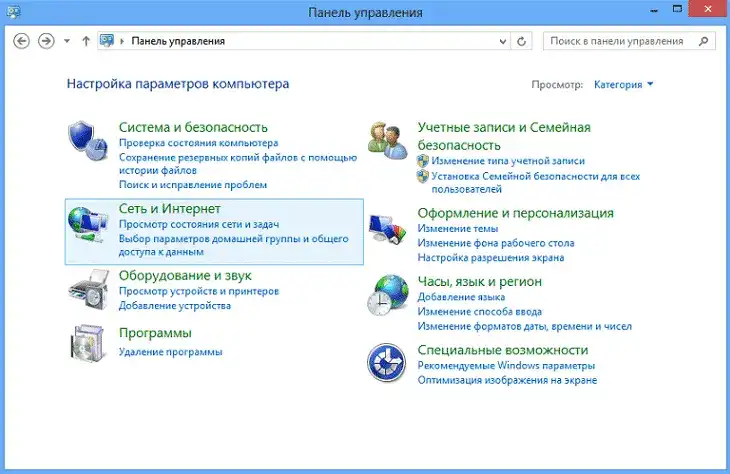The image size is (730, 474).
Task: Click Рекомендуемые Windows параметры link
Action: click(506, 366)
